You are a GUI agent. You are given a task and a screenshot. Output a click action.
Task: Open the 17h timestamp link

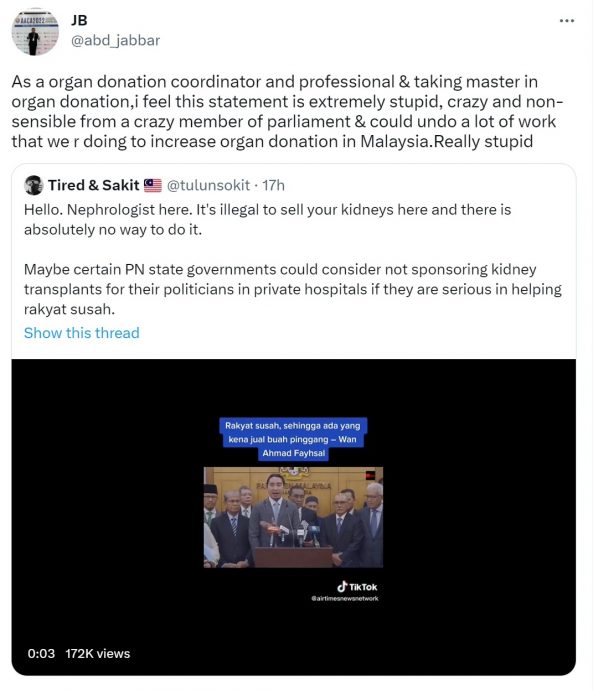pyautogui.click(x=274, y=185)
